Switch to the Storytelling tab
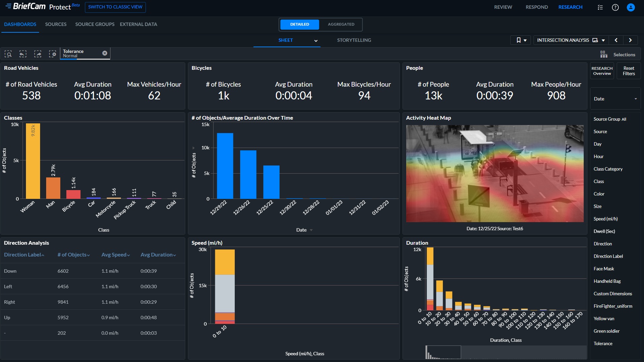The width and height of the screenshot is (644, 362). pos(354,40)
